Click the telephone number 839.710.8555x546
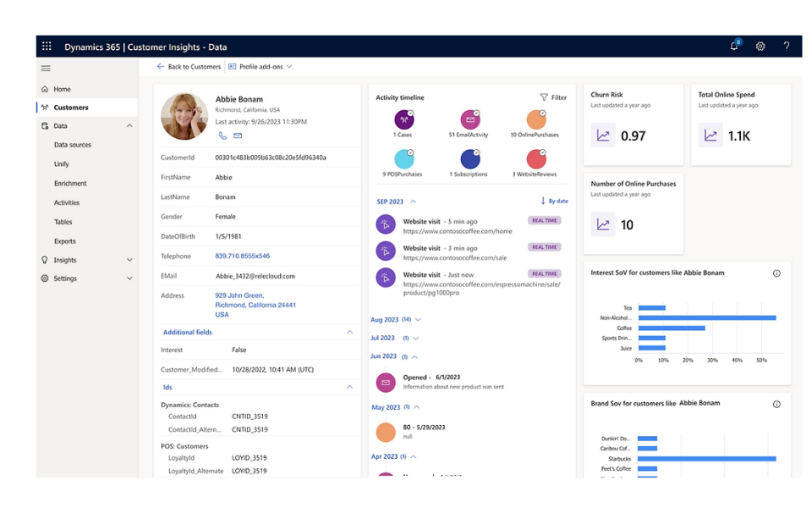This screenshot has height=508, width=812. (243, 256)
